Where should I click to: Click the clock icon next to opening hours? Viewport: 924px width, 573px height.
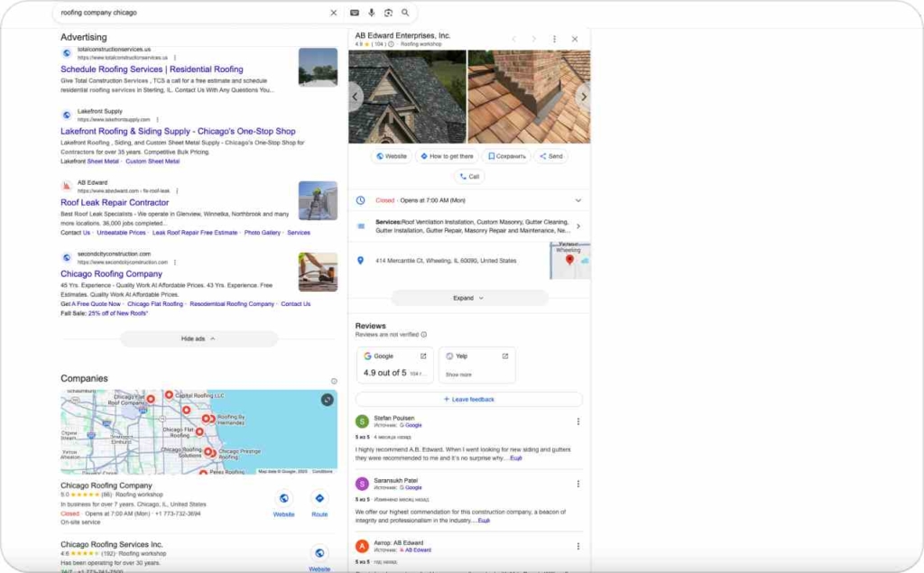pyautogui.click(x=360, y=200)
